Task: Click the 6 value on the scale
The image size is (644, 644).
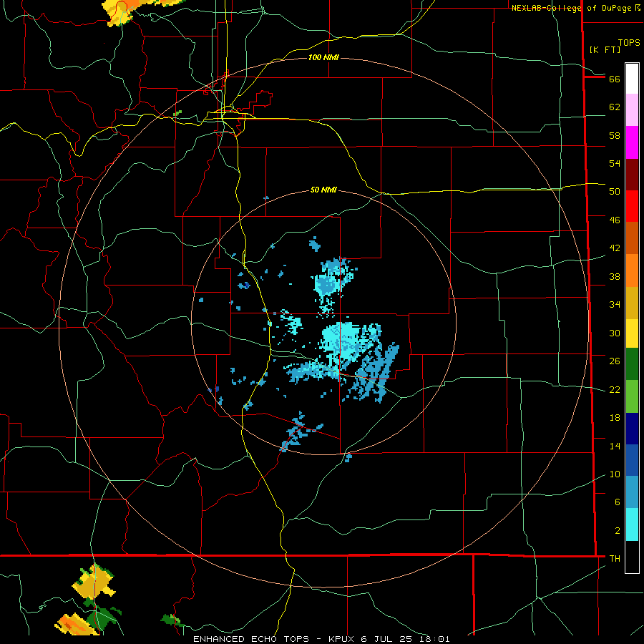Action: tap(618, 502)
